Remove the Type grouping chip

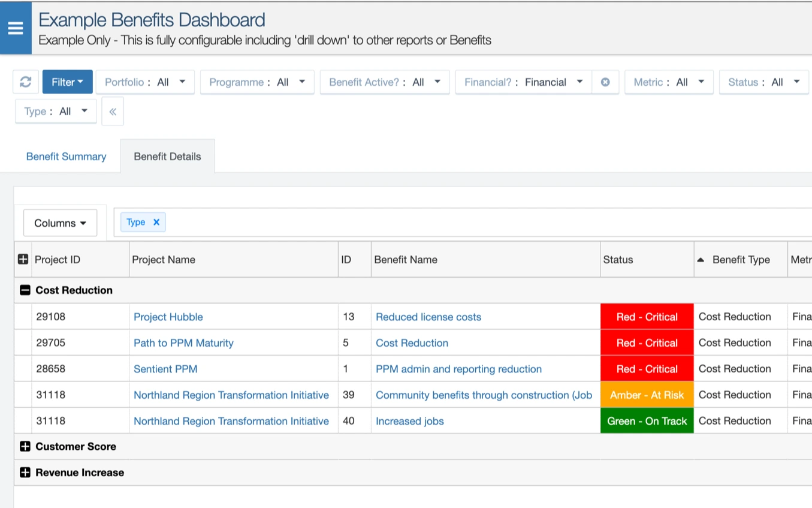[x=156, y=222]
